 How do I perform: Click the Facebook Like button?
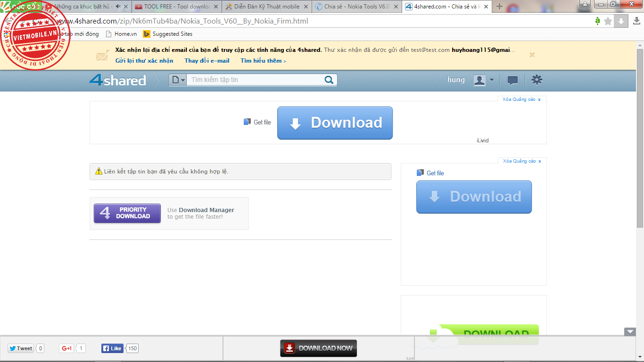coord(112,349)
